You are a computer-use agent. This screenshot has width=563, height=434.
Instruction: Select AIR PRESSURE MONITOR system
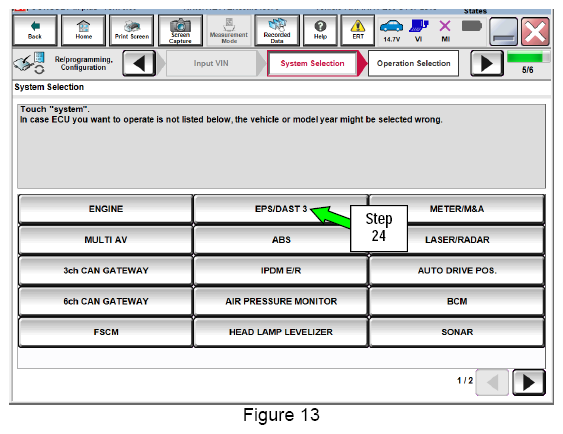281,301
